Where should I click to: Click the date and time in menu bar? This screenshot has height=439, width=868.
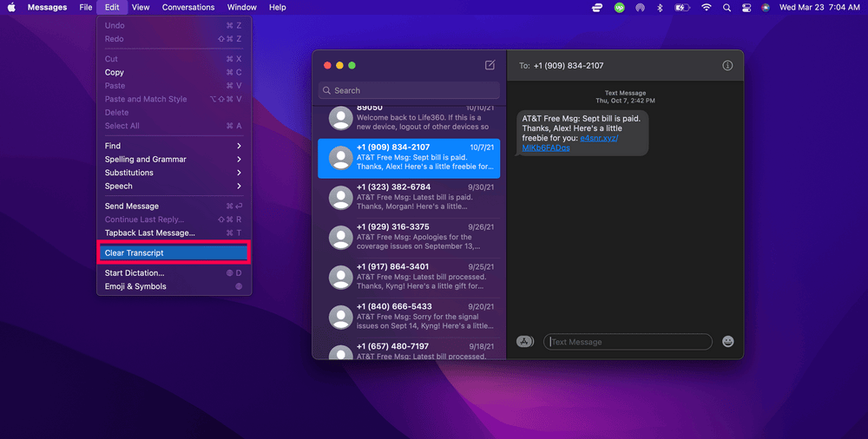click(819, 7)
